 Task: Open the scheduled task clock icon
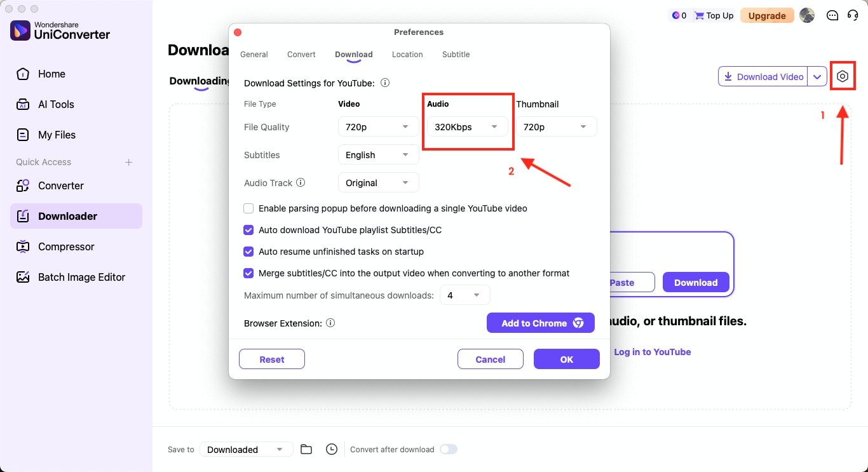(x=332, y=449)
